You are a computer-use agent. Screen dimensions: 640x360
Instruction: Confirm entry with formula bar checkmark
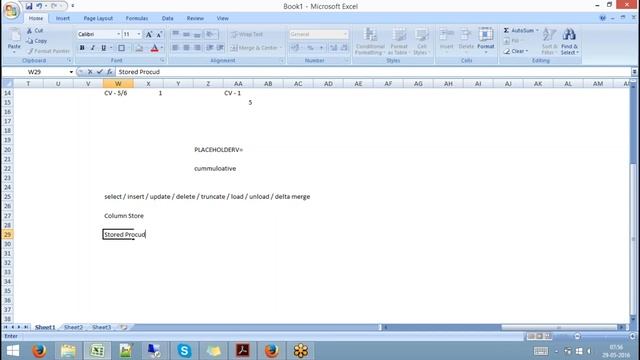(x=100, y=72)
